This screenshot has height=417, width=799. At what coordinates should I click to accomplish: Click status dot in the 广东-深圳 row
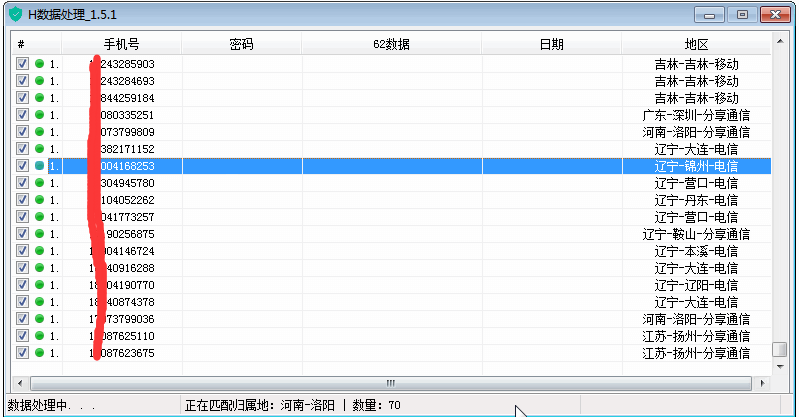[40, 115]
